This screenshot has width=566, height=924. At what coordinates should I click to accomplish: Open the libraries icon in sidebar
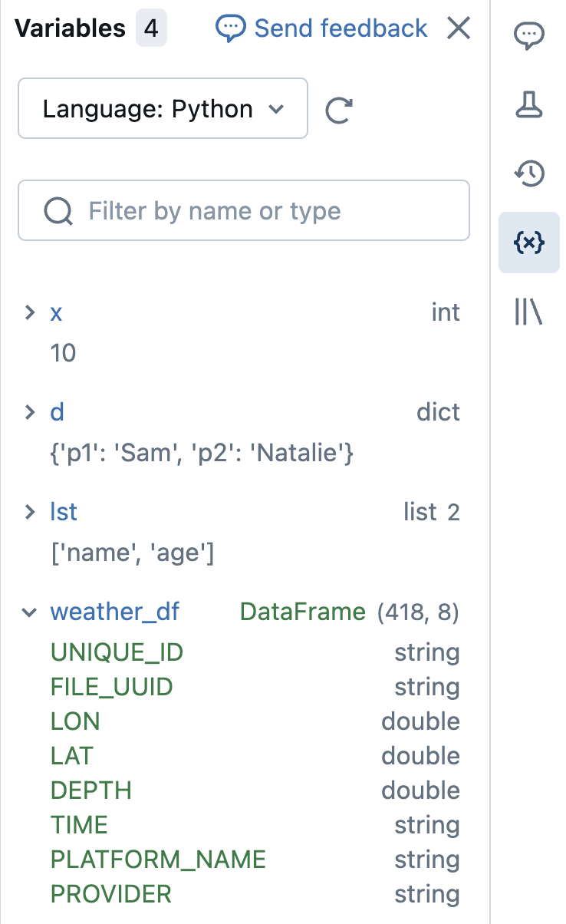[x=528, y=312]
